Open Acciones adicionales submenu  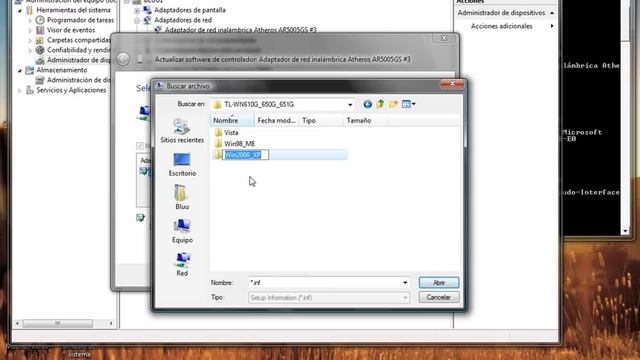click(x=506, y=26)
